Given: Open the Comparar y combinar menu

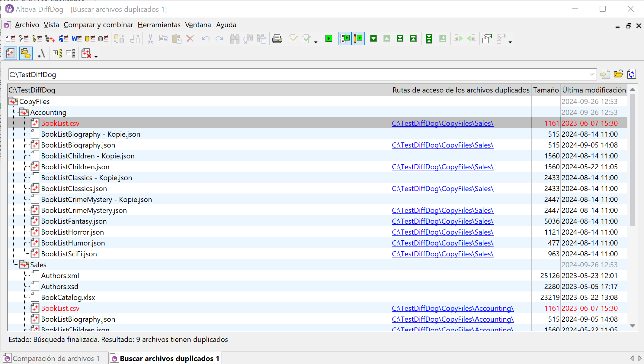Looking at the screenshot, I should click(x=98, y=25).
